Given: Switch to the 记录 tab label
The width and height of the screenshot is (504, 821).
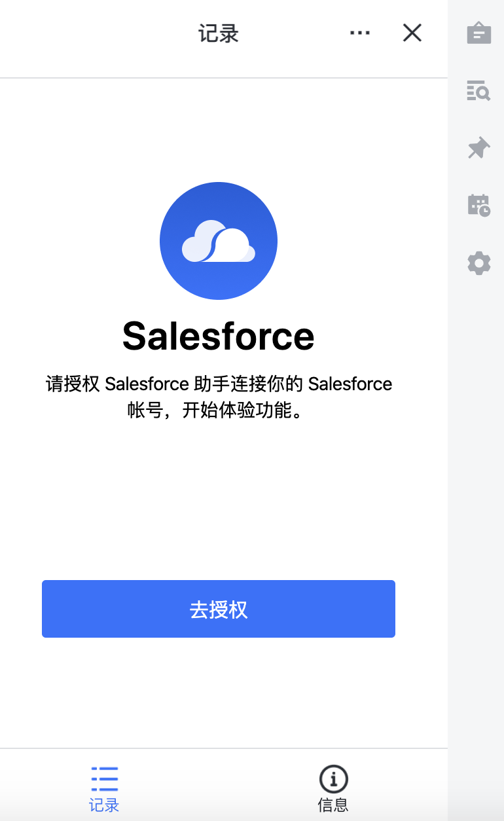Looking at the screenshot, I should click(x=105, y=805).
